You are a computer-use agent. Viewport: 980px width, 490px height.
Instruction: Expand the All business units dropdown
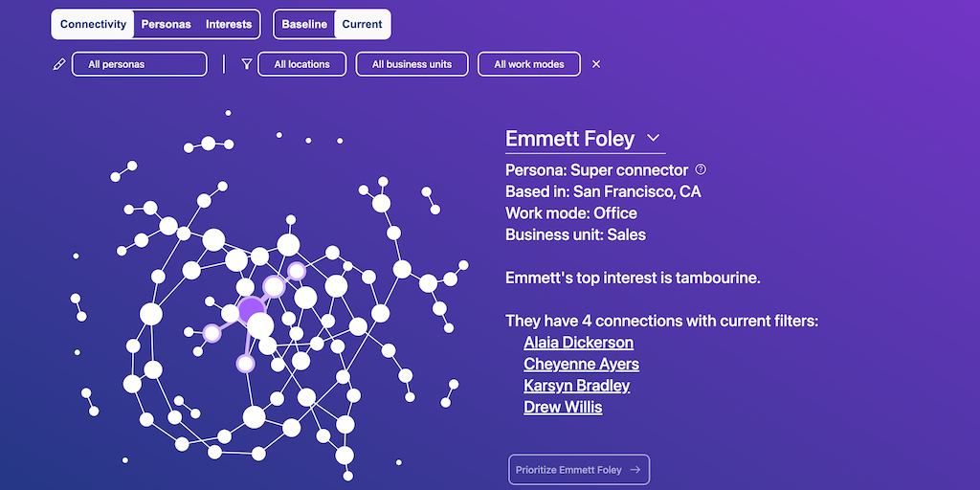coord(412,64)
